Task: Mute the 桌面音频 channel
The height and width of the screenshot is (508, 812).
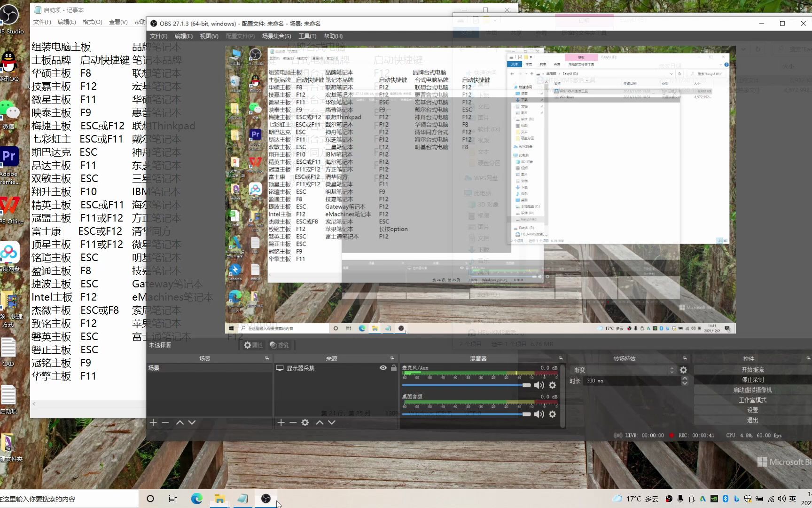Action: 539,414
